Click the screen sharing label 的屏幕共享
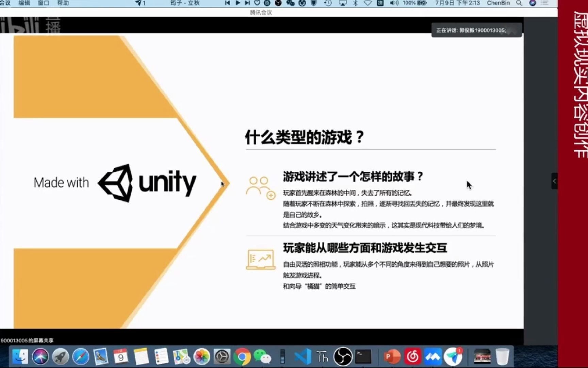 pyautogui.click(x=41, y=340)
